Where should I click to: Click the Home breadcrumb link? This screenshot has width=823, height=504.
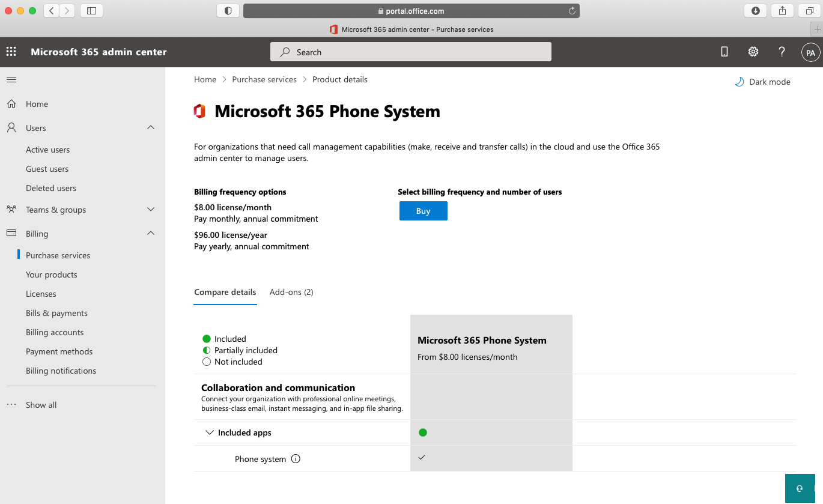tap(205, 79)
